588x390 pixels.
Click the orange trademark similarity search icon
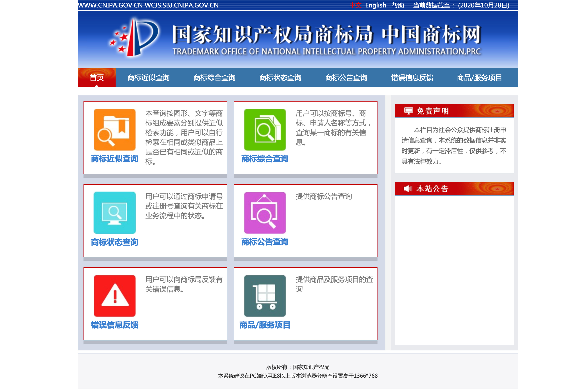click(x=114, y=129)
